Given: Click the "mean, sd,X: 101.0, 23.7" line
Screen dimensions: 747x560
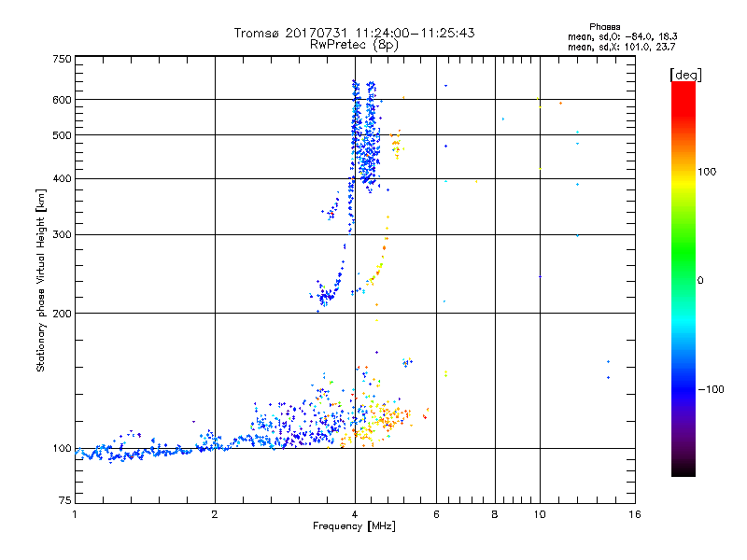Looking at the screenshot, I should pyautogui.click(x=621, y=47).
